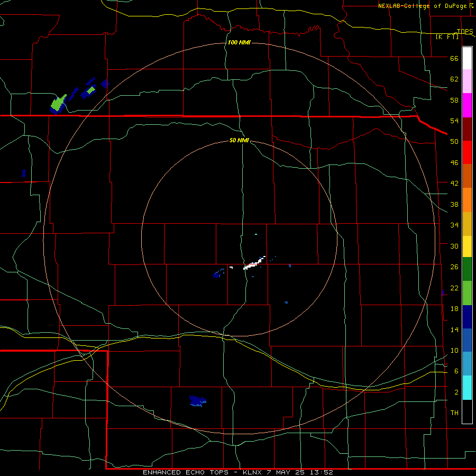Click the legend value 66
The height and width of the screenshot is (476, 476).
pyautogui.click(x=454, y=58)
